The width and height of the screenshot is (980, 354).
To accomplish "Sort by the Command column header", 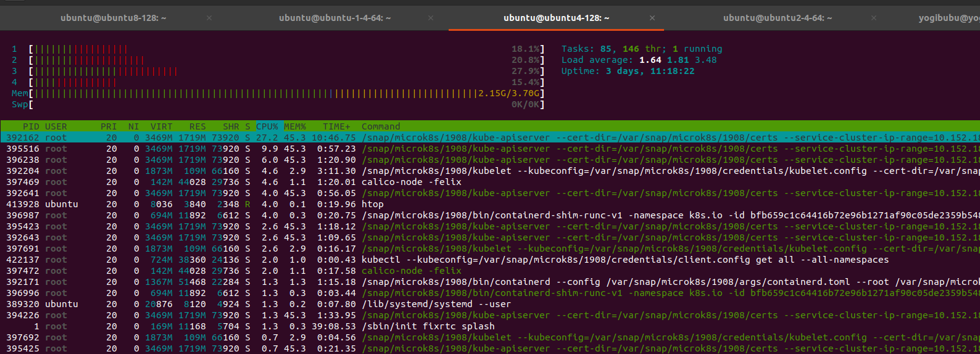I will [381, 126].
